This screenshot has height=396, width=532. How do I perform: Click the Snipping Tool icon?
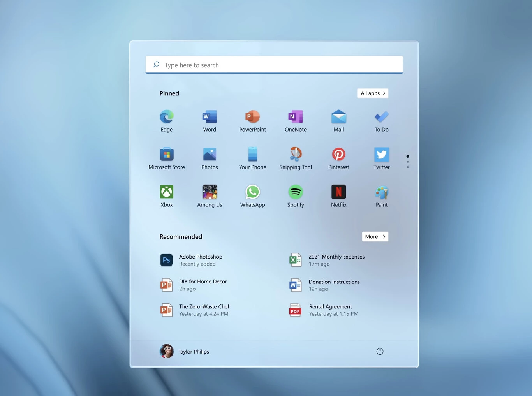pyautogui.click(x=296, y=155)
